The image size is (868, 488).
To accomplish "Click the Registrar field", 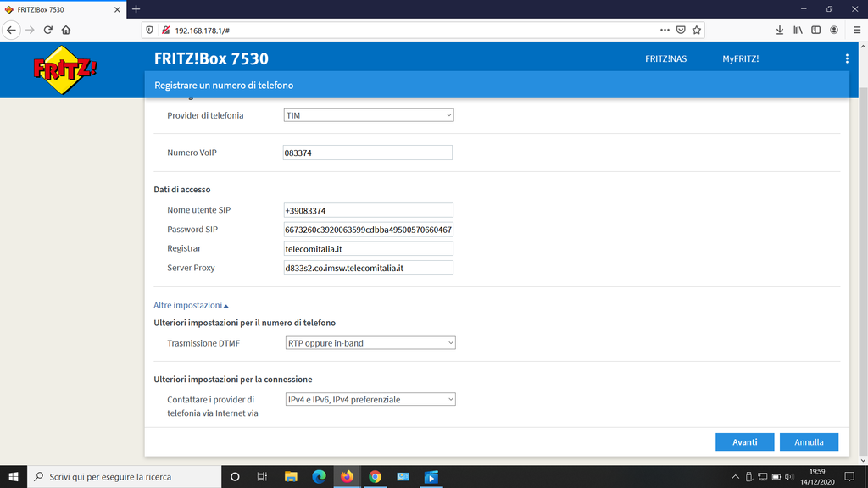I will click(369, 249).
